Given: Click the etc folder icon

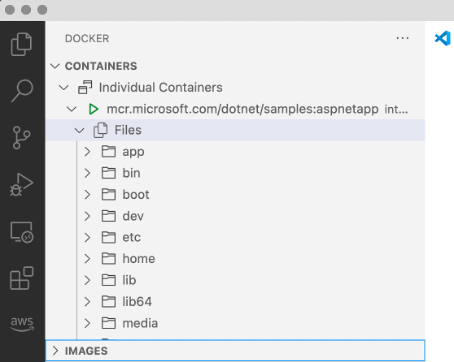Looking at the screenshot, I should (109, 237).
